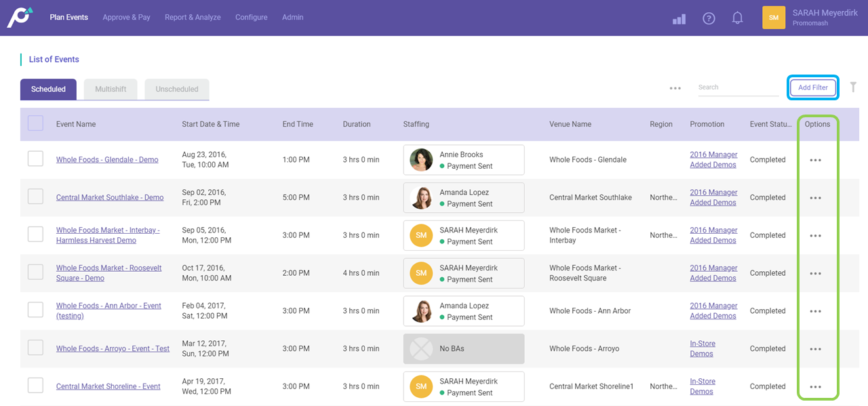Toggle the select-all checkbox in table header
868x406 pixels.
[x=35, y=123]
